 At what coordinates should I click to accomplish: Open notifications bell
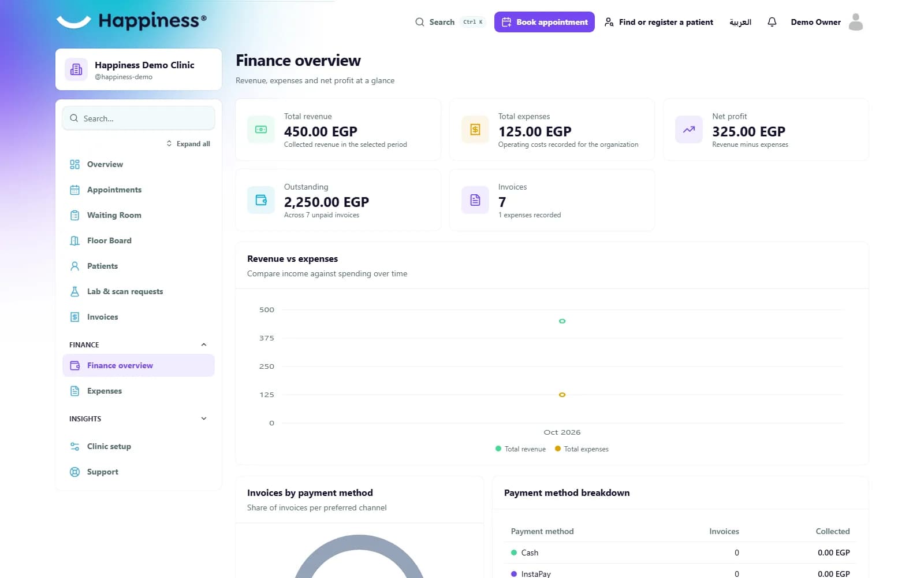[x=772, y=22]
